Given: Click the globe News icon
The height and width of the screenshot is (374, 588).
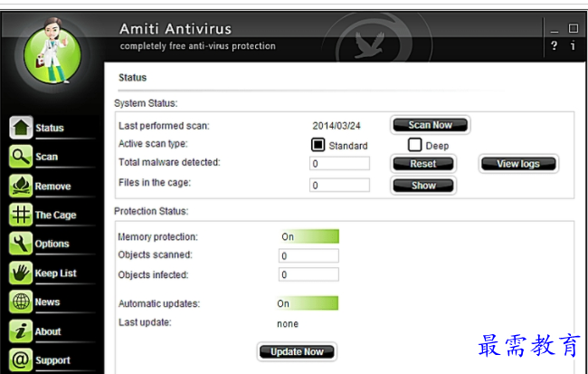Looking at the screenshot, I should pyautogui.click(x=21, y=302).
